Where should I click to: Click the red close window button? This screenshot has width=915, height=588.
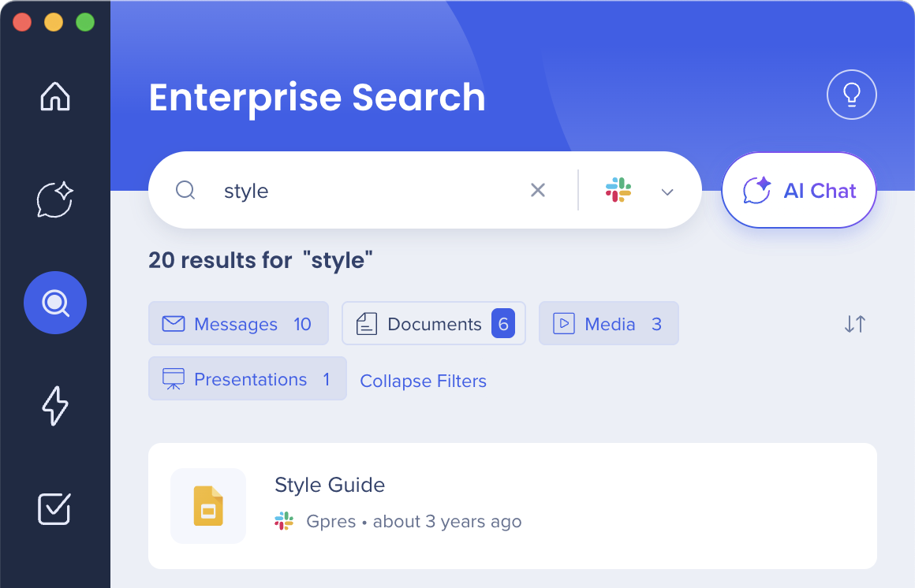[22, 22]
